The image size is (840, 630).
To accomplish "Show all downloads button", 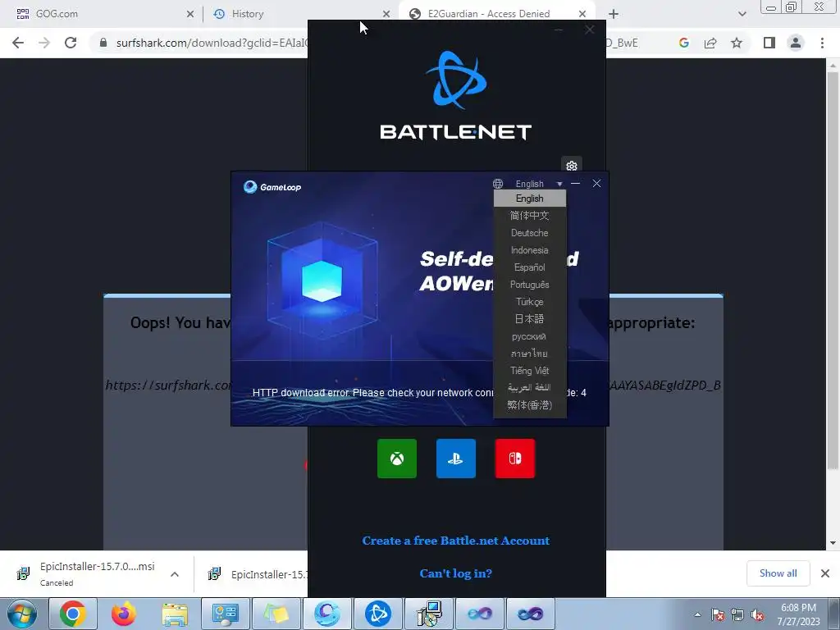I will pos(778,573).
